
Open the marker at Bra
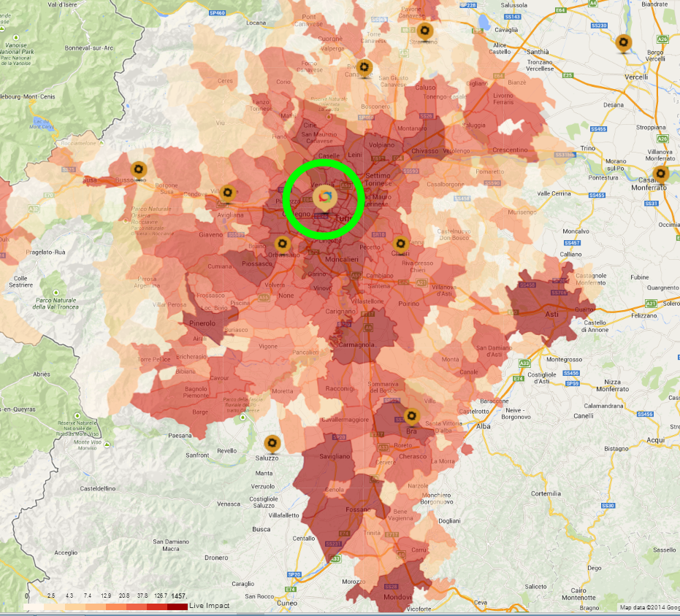[411, 417]
